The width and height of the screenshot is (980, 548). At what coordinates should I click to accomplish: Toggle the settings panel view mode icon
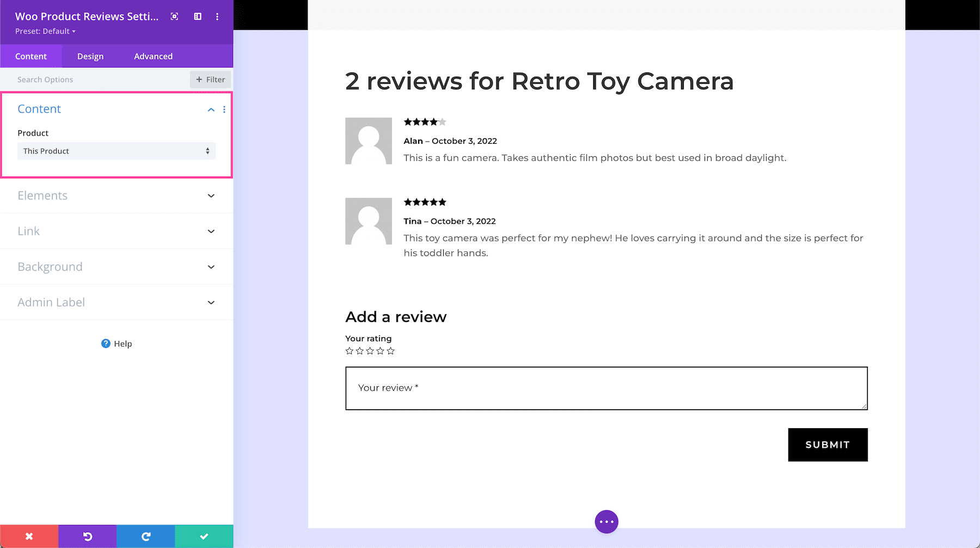tap(197, 16)
